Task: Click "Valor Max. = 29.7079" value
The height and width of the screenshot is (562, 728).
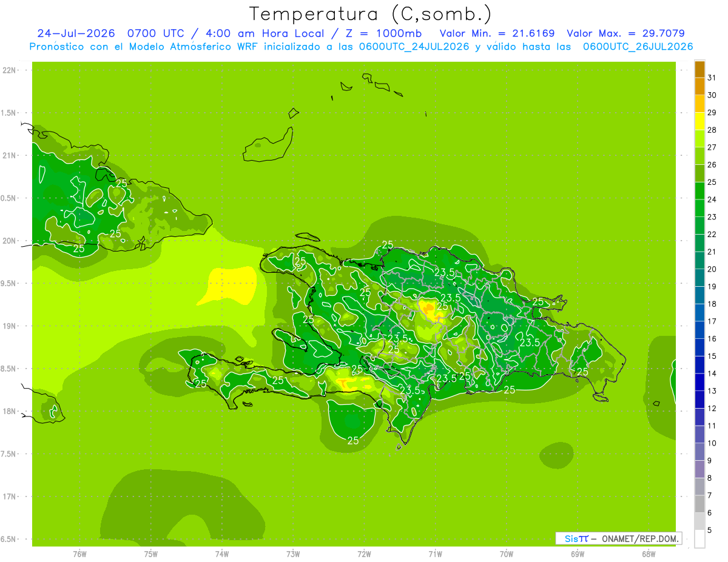Action: pos(625,33)
